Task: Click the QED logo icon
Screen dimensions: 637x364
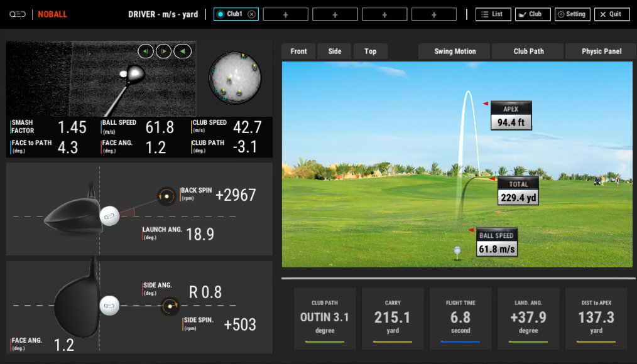Action: (18, 14)
